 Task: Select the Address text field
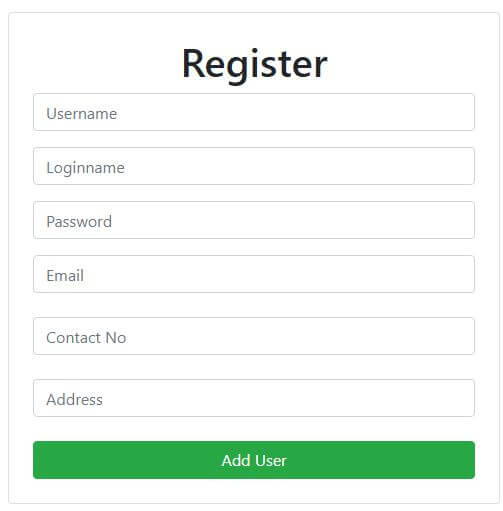point(254,398)
